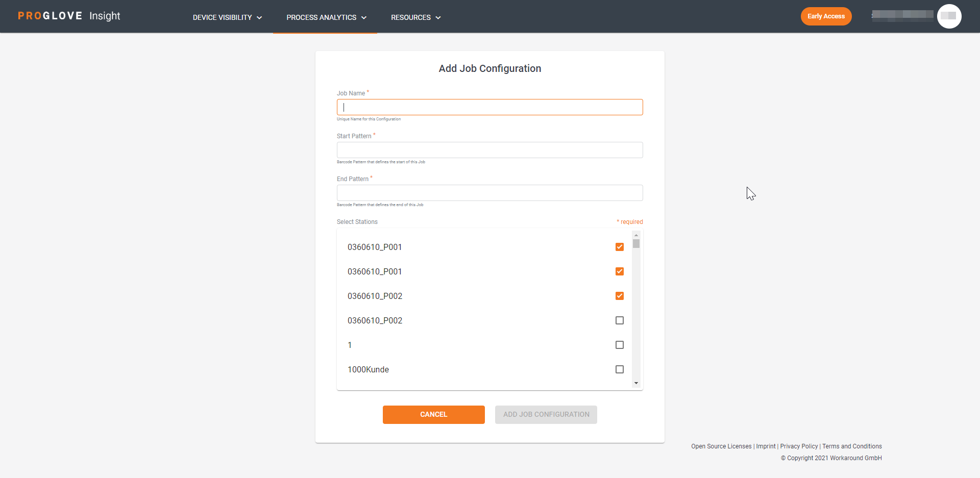Click the stations list scroll down arrow

636,383
